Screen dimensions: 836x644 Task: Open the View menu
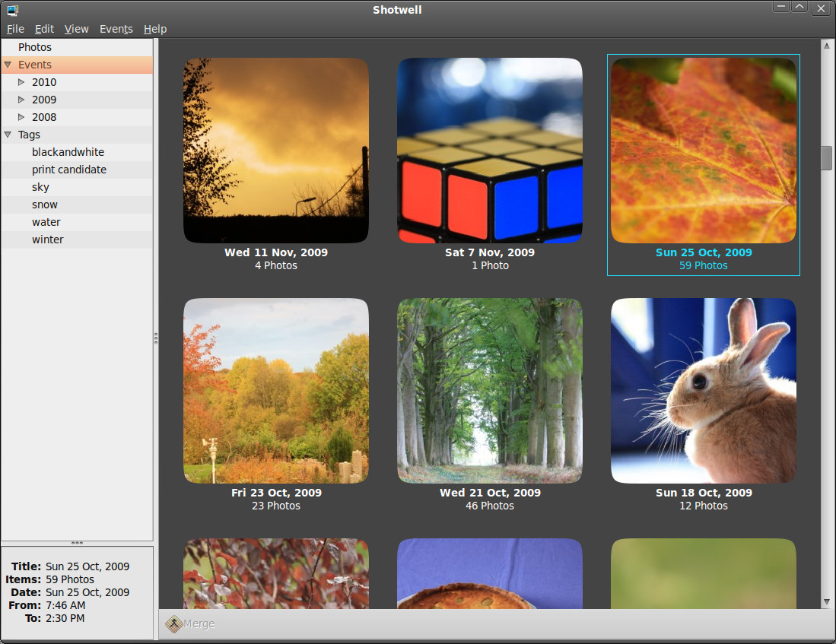pyautogui.click(x=76, y=29)
